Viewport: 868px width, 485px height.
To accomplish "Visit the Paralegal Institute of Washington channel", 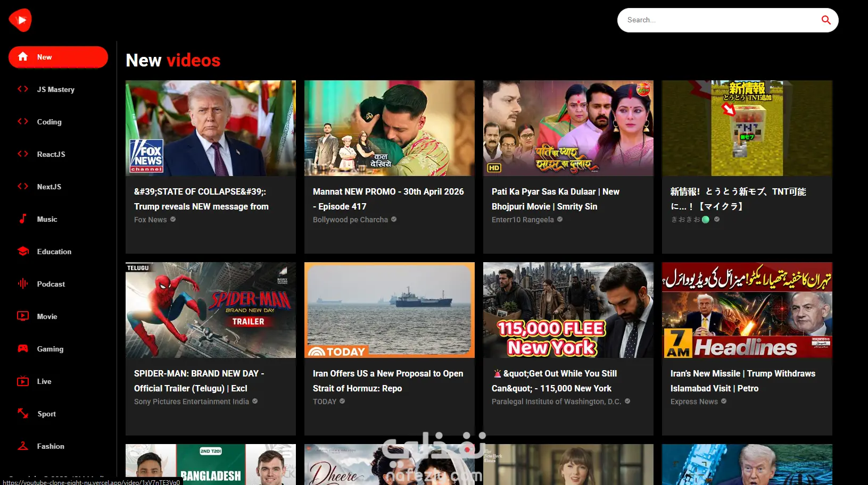I will tap(557, 402).
